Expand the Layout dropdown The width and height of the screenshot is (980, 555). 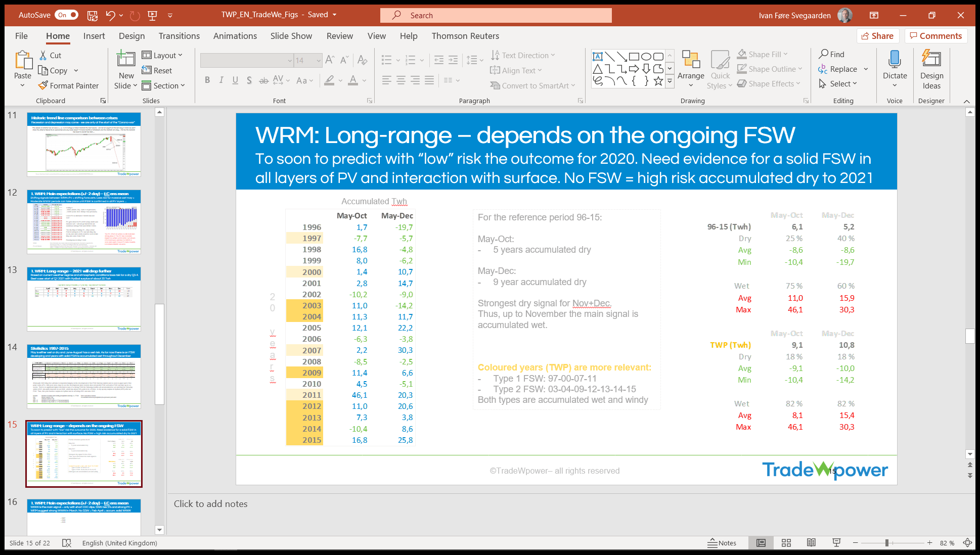click(162, 55)
